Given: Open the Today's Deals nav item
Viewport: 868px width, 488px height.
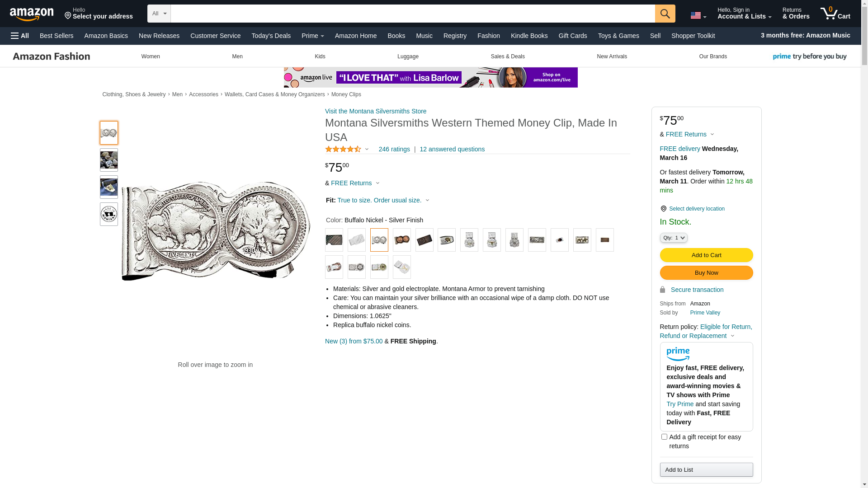Looking at the screenshot, I should pos(271,36).
